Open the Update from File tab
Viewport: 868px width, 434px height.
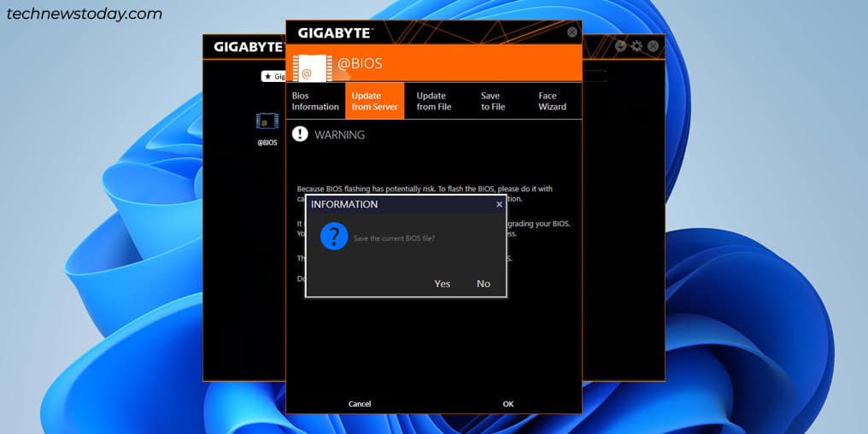(x=434, y=102)
